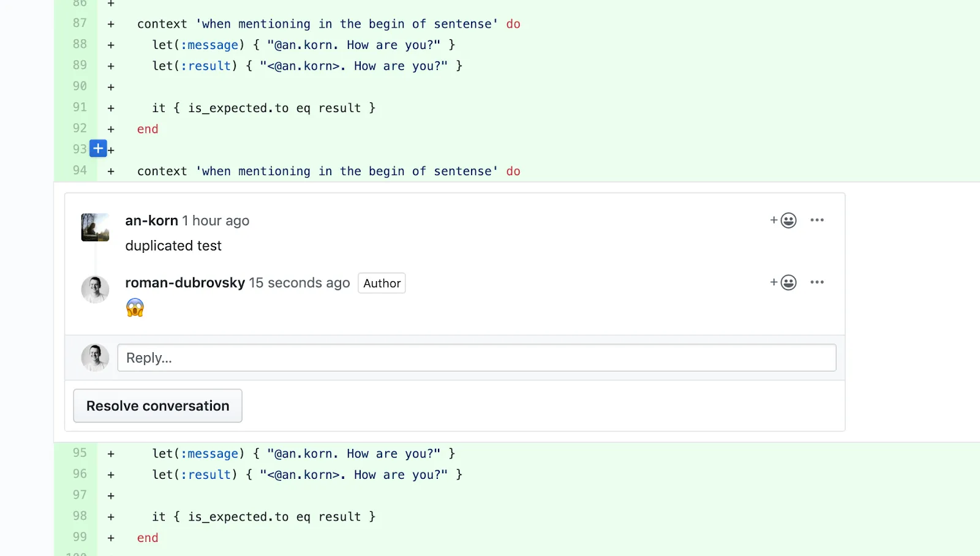Image resolution: width=980 pixels, height=556 pixels.
Task: Click the '1 hour ago' timestamp link
Action: (216, 220)
